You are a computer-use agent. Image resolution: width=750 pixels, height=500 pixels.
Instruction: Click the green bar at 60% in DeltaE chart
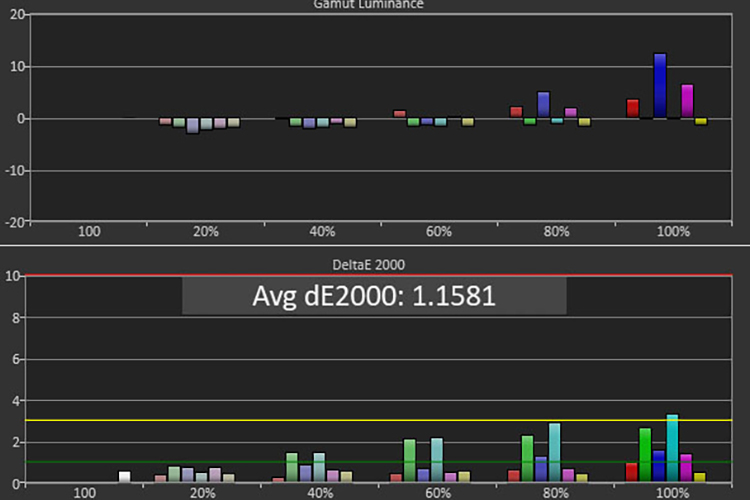[409, 460]
